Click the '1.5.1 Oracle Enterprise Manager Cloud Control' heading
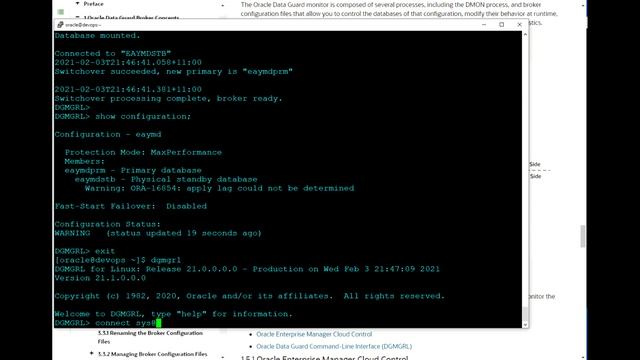 tap(324, 358)
